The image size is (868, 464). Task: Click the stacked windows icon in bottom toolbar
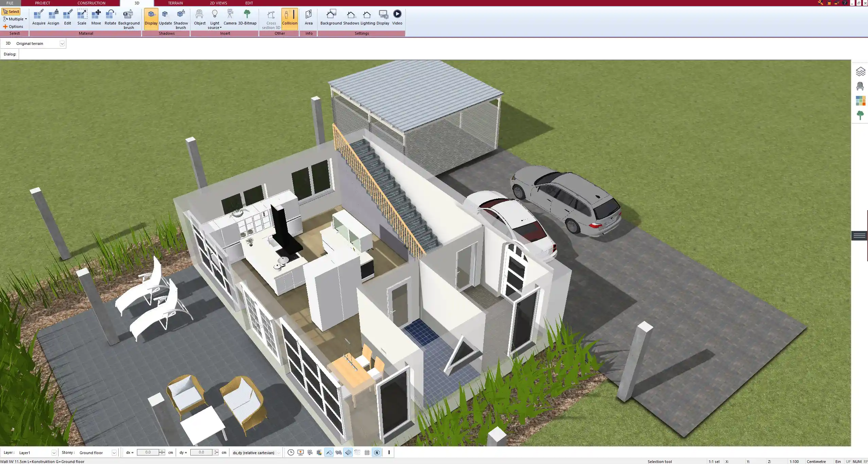319,452
